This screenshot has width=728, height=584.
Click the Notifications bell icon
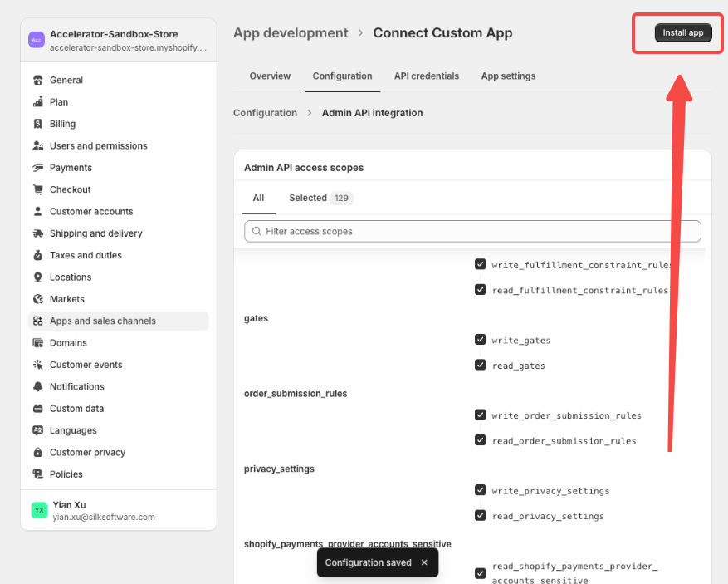click(x=38, y=386)
